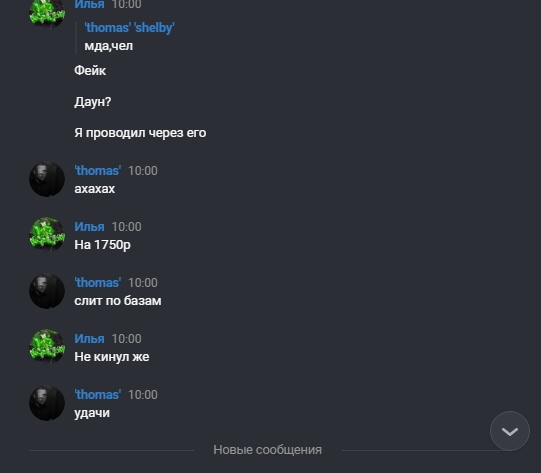This screenshot has width=541, height=473.
Task: Open thomas's avatar beside "ахахах"
Action: tap(47, 179)
